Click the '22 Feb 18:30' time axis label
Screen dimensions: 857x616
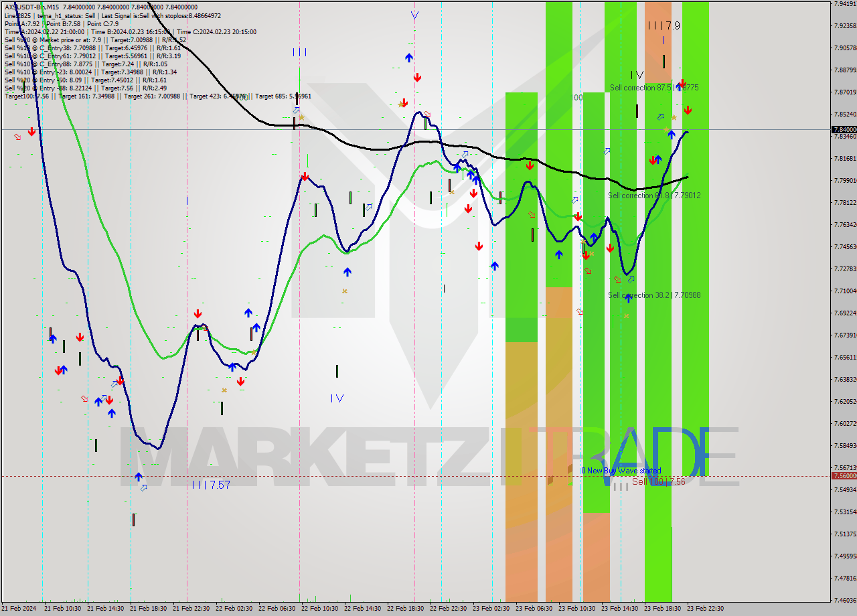405,609
